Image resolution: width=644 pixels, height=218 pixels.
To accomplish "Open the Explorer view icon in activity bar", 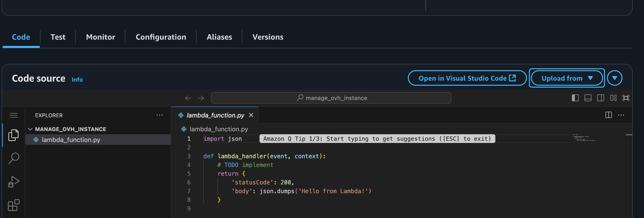I will pos(14,135).
